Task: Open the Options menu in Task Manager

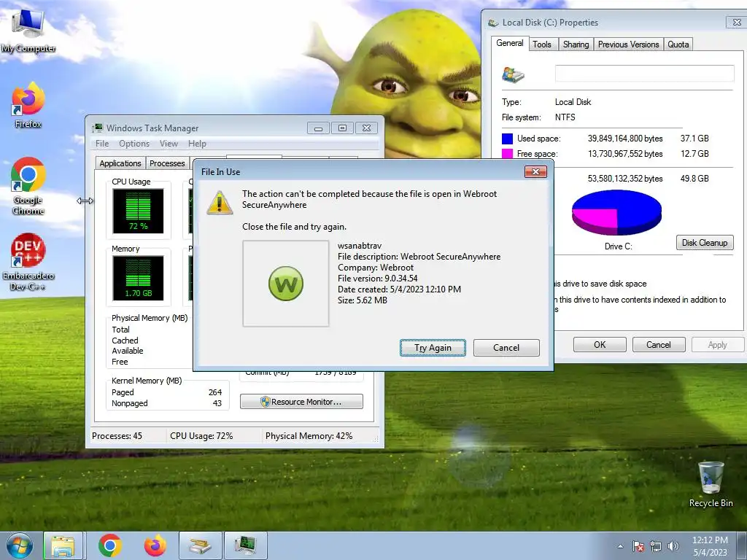Action: click(x=134, y=144)
